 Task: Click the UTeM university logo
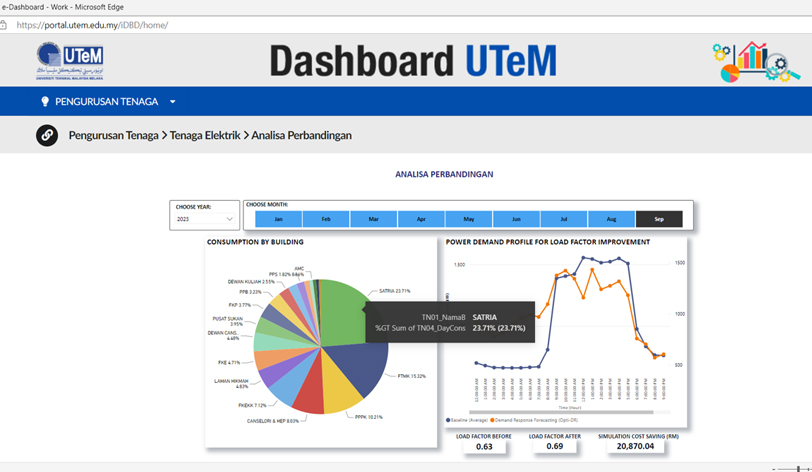(x=70, y=61)
